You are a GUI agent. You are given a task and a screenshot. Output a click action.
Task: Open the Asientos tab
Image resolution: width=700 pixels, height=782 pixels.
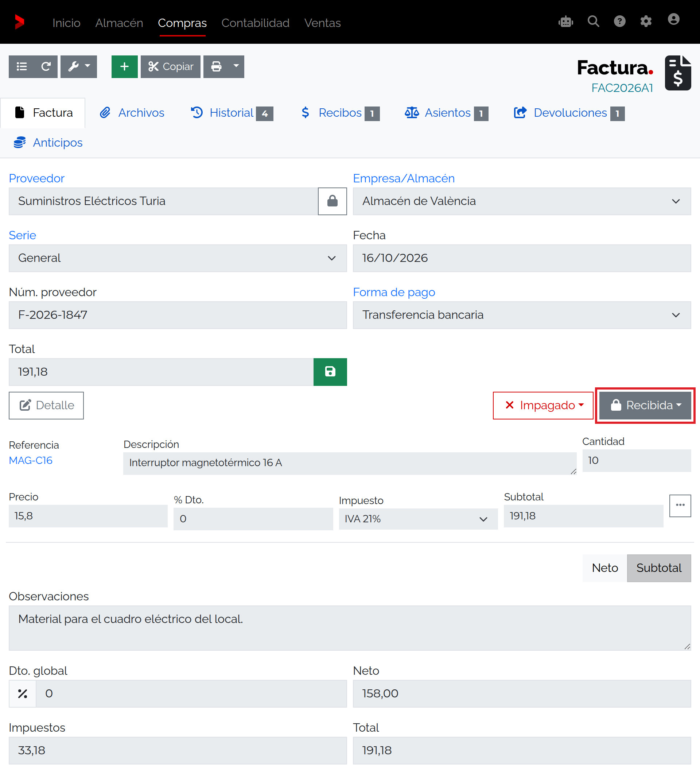tap(447, 113)
